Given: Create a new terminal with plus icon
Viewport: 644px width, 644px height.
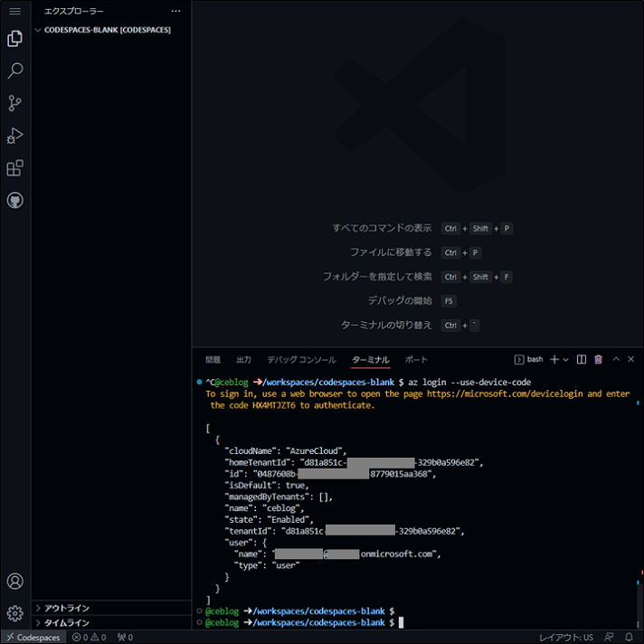Looking at the screenshot, I should point(554,359).
